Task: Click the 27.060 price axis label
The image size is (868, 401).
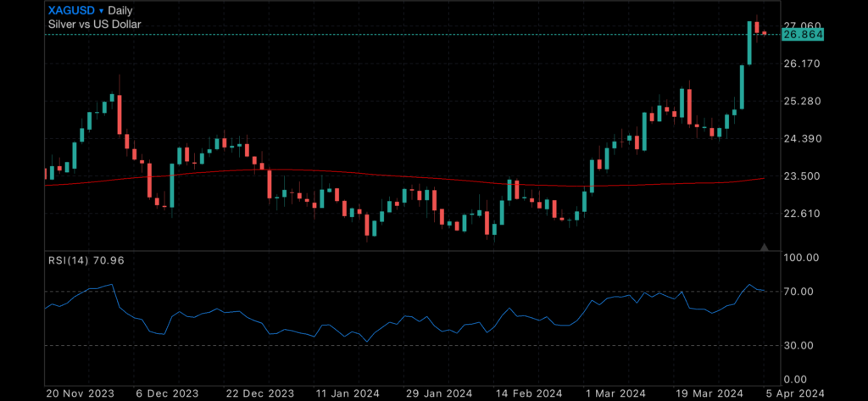Action: (802, 25)
